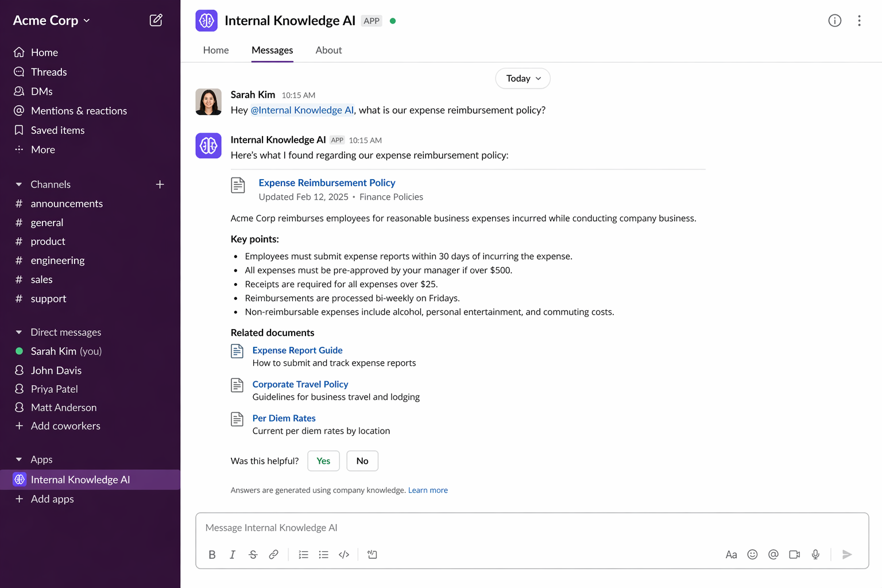Toggle bold formatting in the message composer

point(212,554)
